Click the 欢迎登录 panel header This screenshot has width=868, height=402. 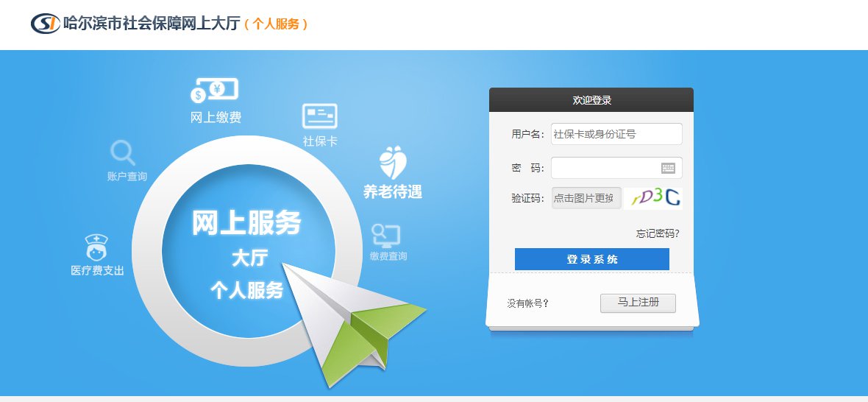[x=591, y=100]
